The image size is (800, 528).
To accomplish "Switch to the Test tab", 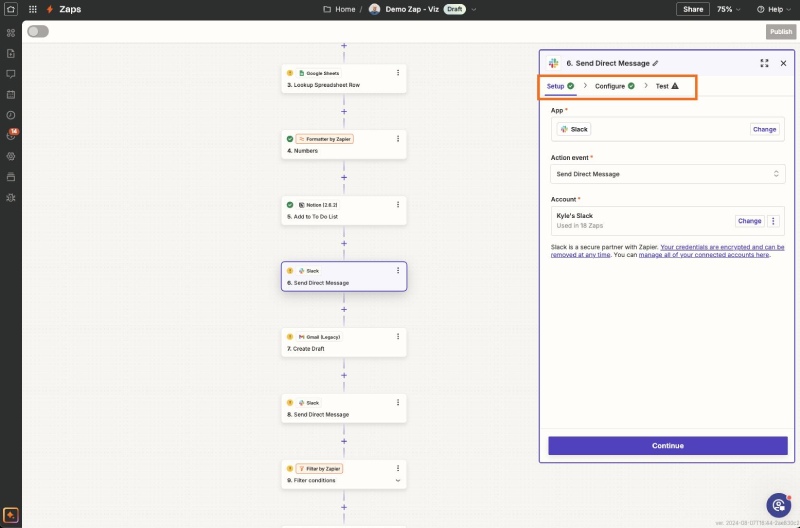I will coord(667,86).
